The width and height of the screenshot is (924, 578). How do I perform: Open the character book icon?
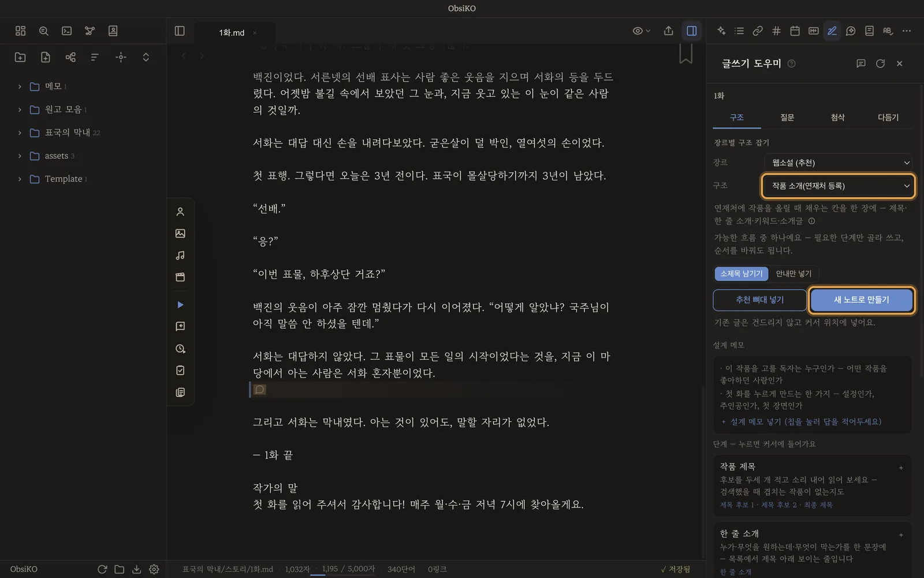[113, 31]
